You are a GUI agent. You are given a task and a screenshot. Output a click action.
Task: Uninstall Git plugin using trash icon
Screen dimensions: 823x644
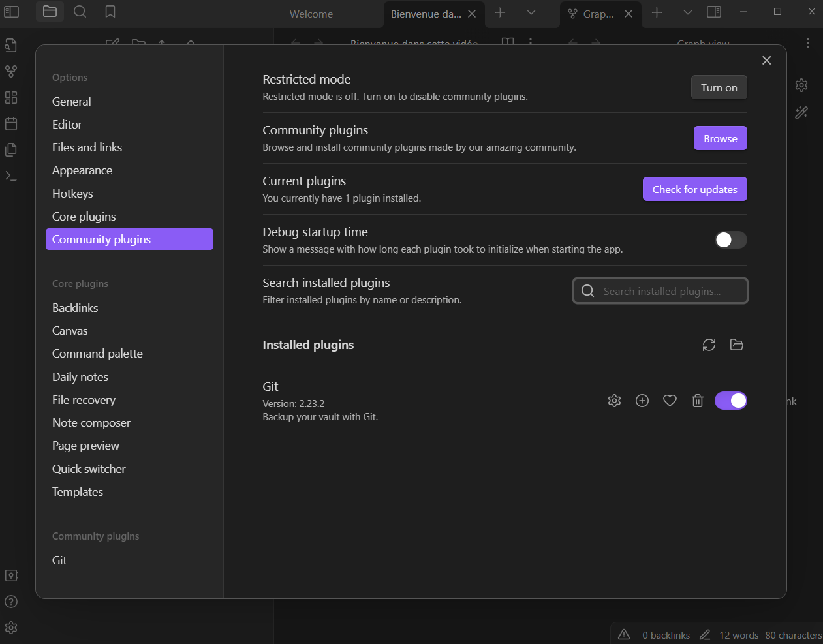[x=698, y=401]
